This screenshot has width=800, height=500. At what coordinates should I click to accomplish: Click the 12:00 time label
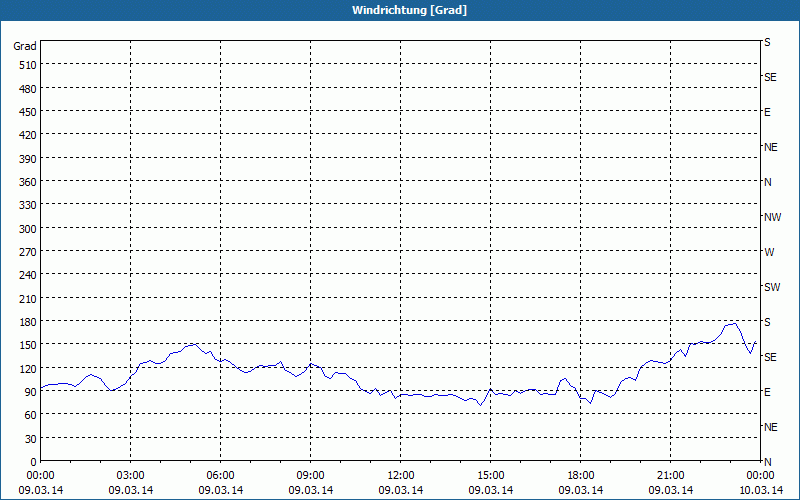(401, 476)
